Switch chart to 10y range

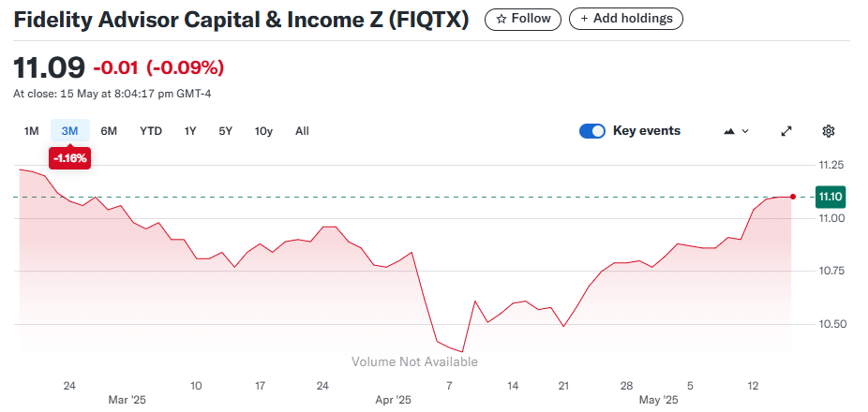tap(263, 131)
